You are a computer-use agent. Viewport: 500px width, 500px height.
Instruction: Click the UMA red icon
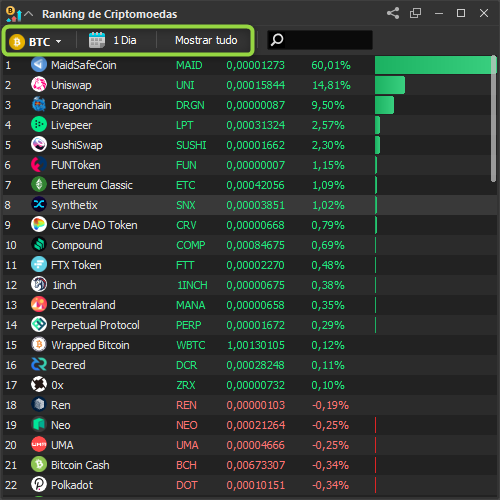click(39, 445)
